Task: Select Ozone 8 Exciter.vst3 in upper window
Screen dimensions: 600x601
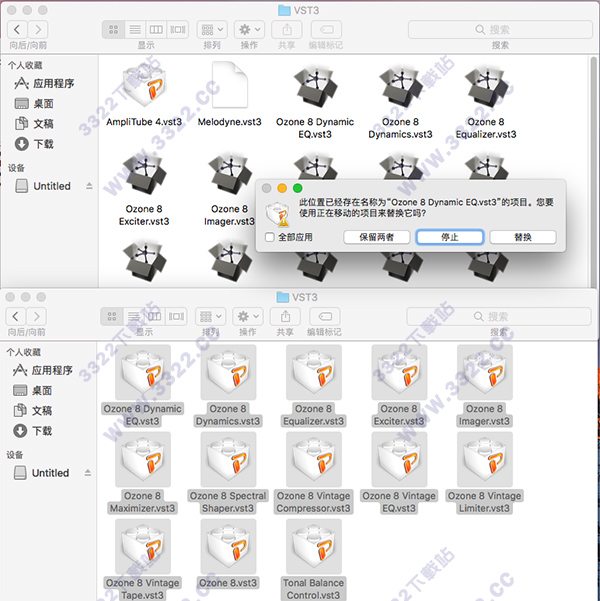Action: click(x=144, y=172)
